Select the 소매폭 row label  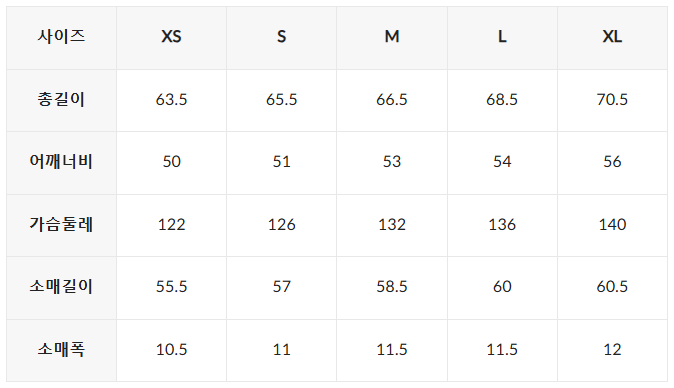(x=61, y=349)
